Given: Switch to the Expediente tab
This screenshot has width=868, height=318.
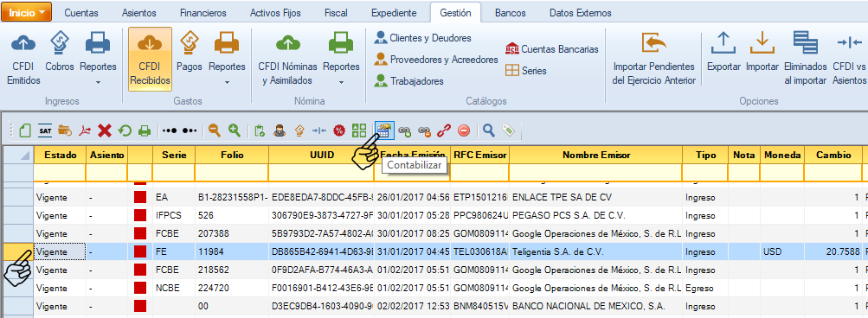Looking at the screenshot, I should [x=394, y=13].
